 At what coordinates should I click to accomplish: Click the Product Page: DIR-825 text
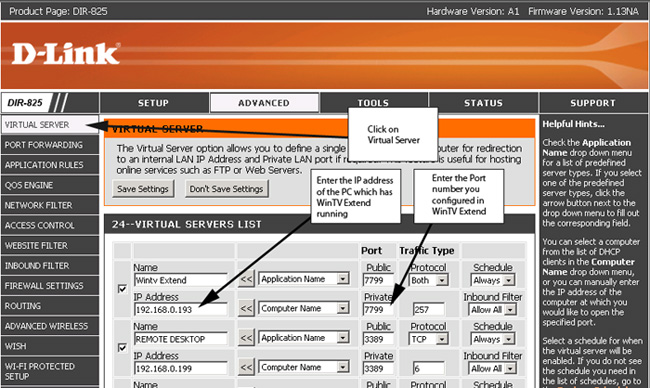pyautogui.click(x=58, y=11)
